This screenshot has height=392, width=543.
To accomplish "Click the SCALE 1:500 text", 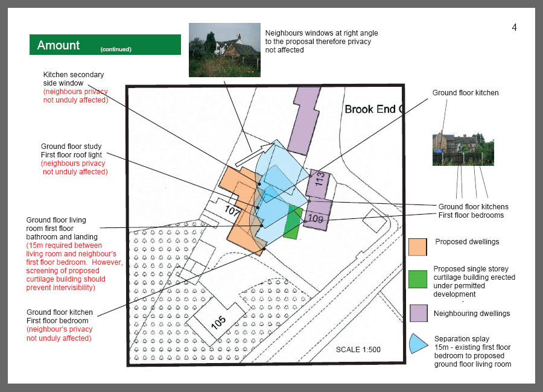I will click(358, 350).
